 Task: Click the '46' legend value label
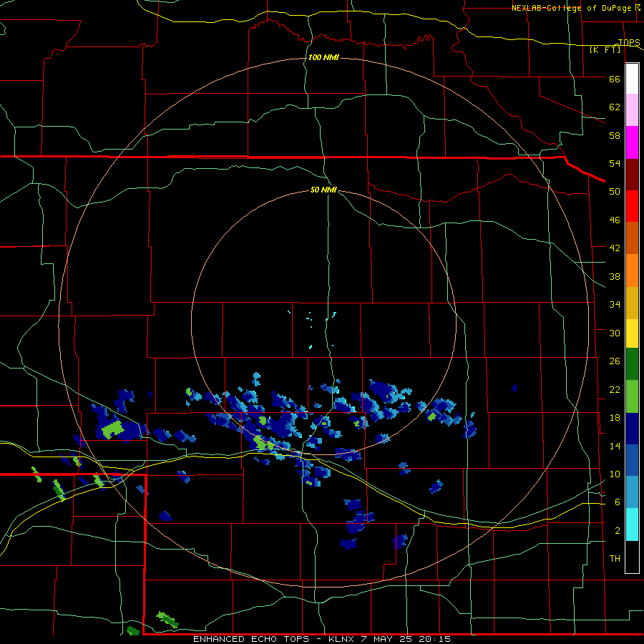615,220
